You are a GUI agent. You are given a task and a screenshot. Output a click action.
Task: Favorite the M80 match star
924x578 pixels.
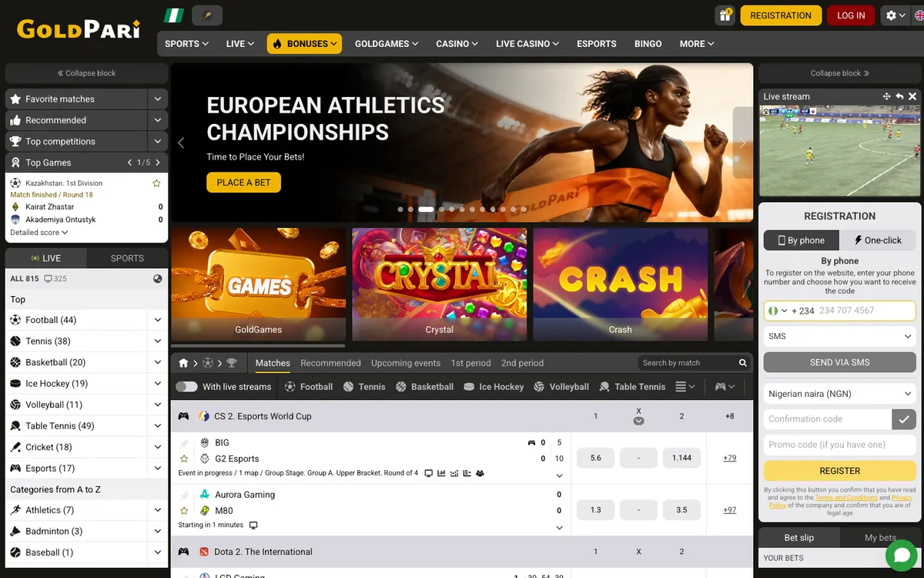tap(184, 511)
